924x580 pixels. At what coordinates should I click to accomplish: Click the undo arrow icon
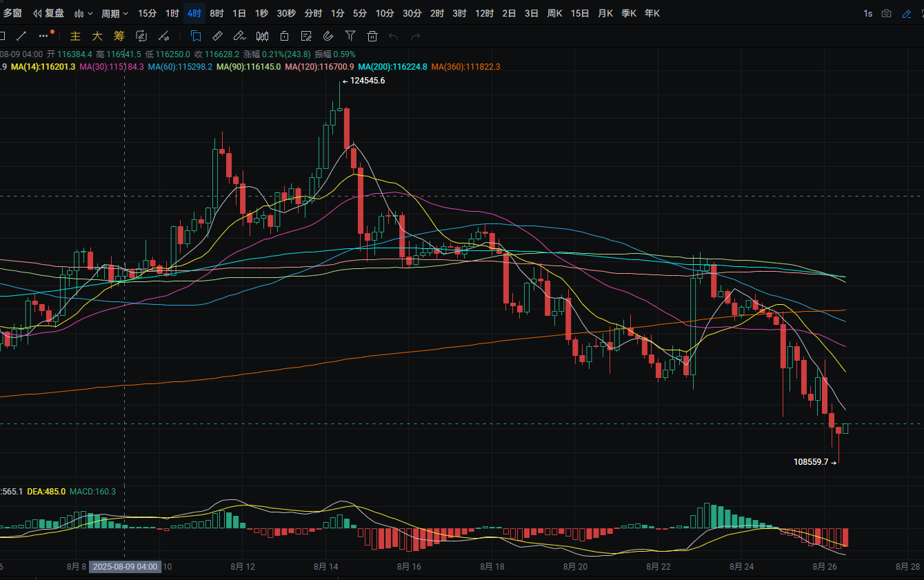pos(394,36)
